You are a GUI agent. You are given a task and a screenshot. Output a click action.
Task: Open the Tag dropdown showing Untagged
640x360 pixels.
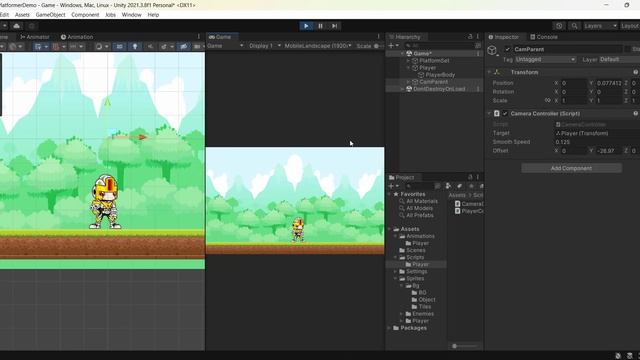545,60
